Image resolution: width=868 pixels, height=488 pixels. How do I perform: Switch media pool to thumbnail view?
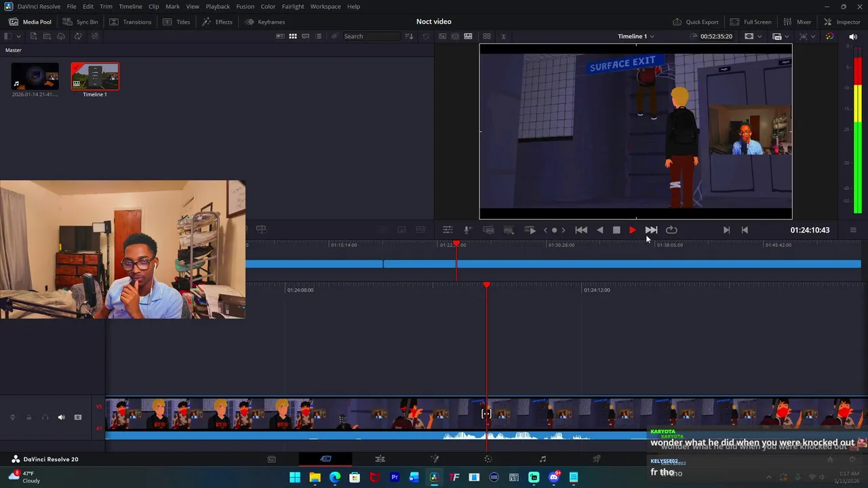[x=293, y=36]
